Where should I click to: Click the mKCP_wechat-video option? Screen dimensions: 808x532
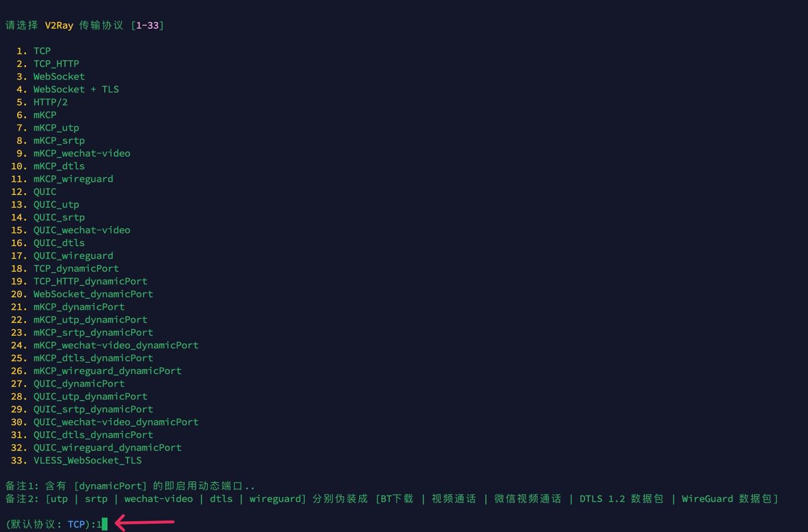pyautogui.click(x=81, y=153)
